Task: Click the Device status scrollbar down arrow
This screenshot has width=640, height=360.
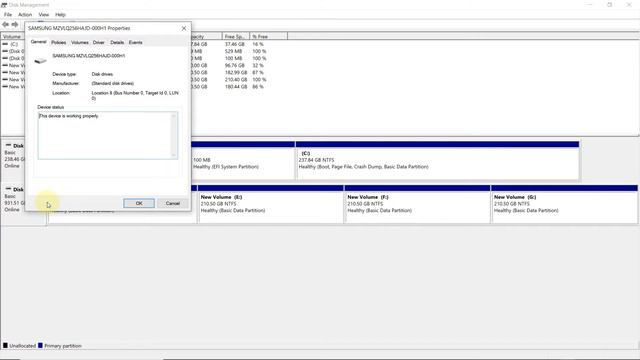Action: click(173, 155)
